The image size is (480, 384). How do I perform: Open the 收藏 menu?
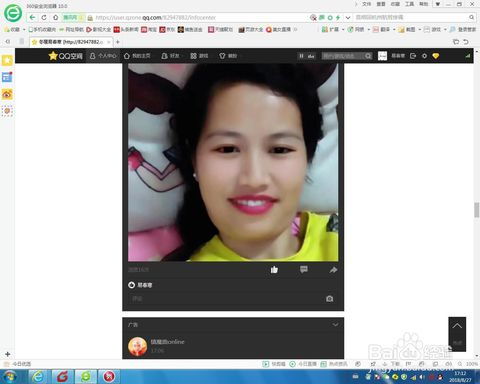click(x=395, y=4)
